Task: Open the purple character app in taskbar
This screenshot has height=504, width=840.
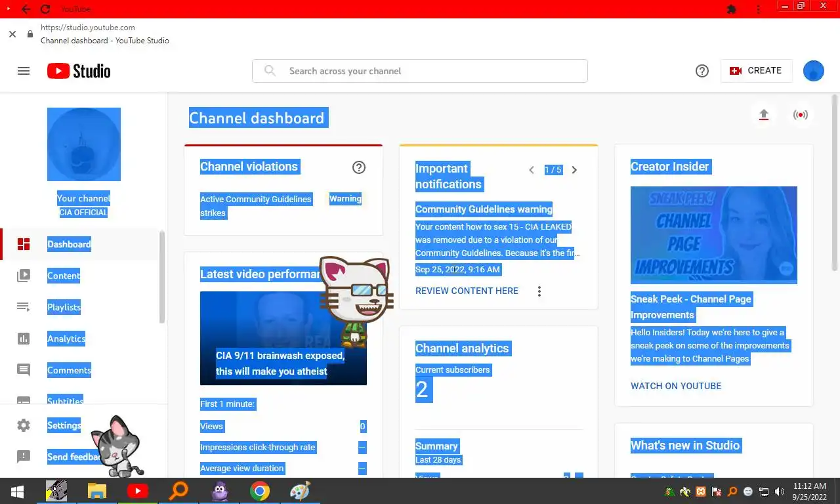Action: point(219,491)
